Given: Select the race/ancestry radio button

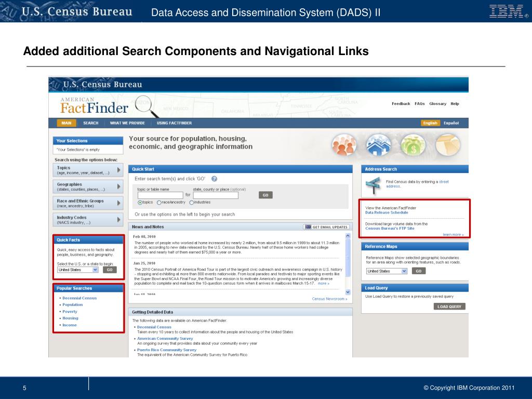Looking at the screenshot, I should point(159,203).
